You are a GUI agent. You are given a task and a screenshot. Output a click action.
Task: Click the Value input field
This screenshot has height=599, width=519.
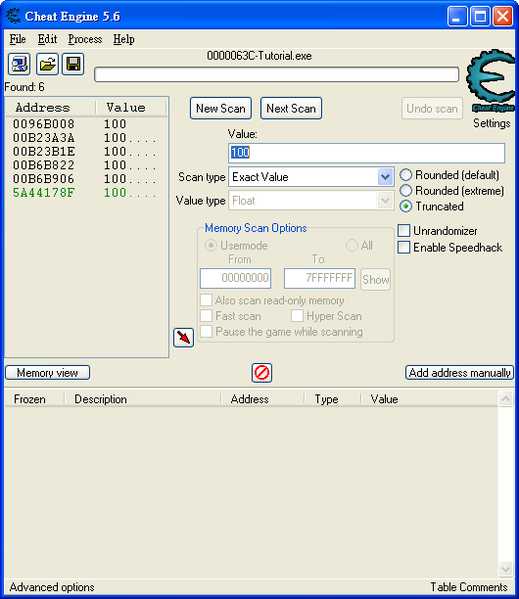click(x=367, y=153)
